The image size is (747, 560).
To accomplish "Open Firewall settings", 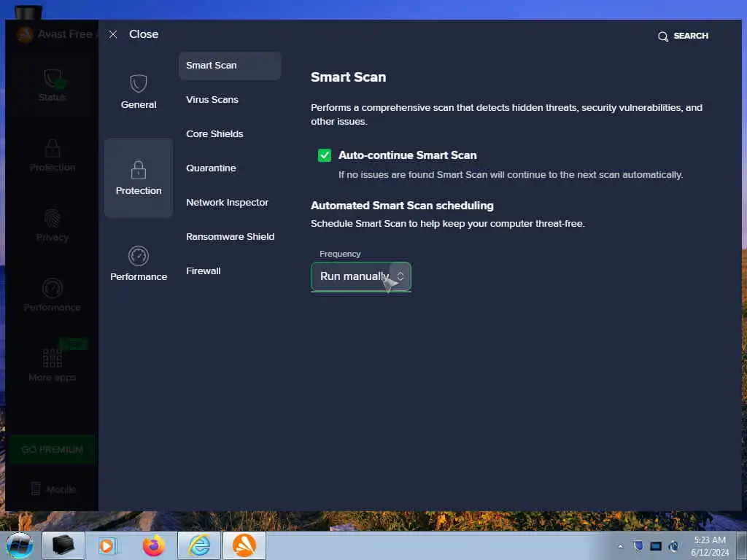I will [x=204, y=271].
